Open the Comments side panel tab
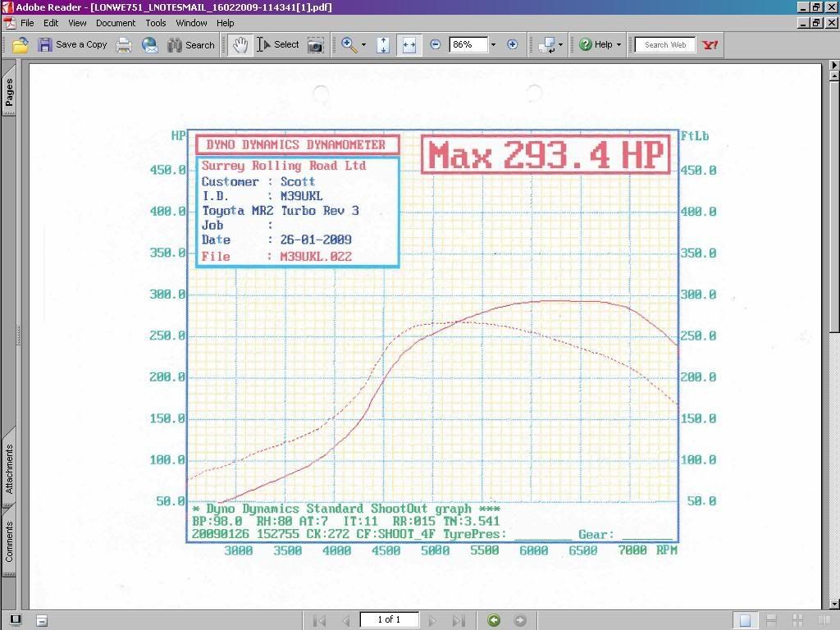Viewport: 840px width, 630px height. click(x=9, y=541)
